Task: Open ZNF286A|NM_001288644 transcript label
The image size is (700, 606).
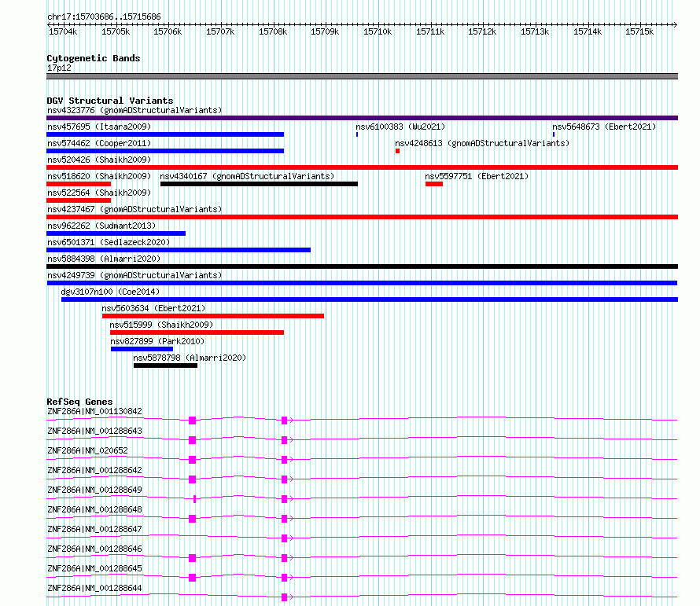Action: point(94,588)
